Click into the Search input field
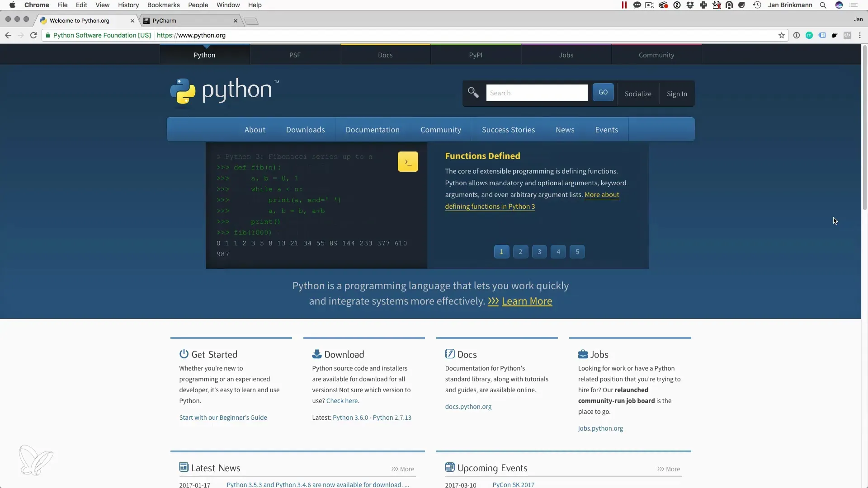Screen dimensions: 868x488 coord(537,93)
